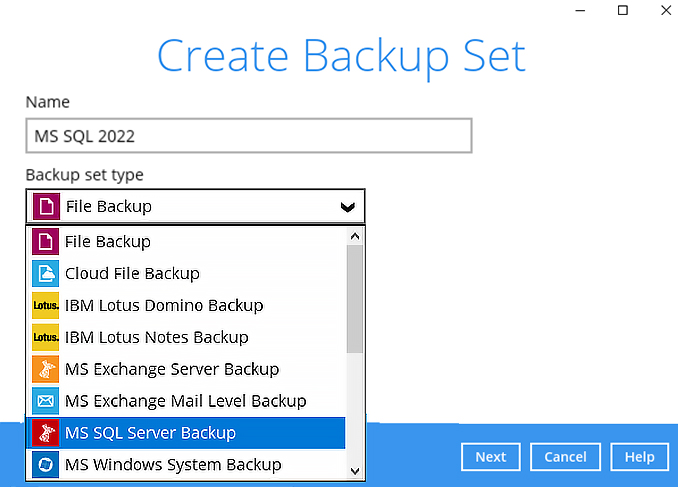Pick IBM Lotus Domino Backup option
This screenshot has width=678, height=487.
tap(186, 305)
